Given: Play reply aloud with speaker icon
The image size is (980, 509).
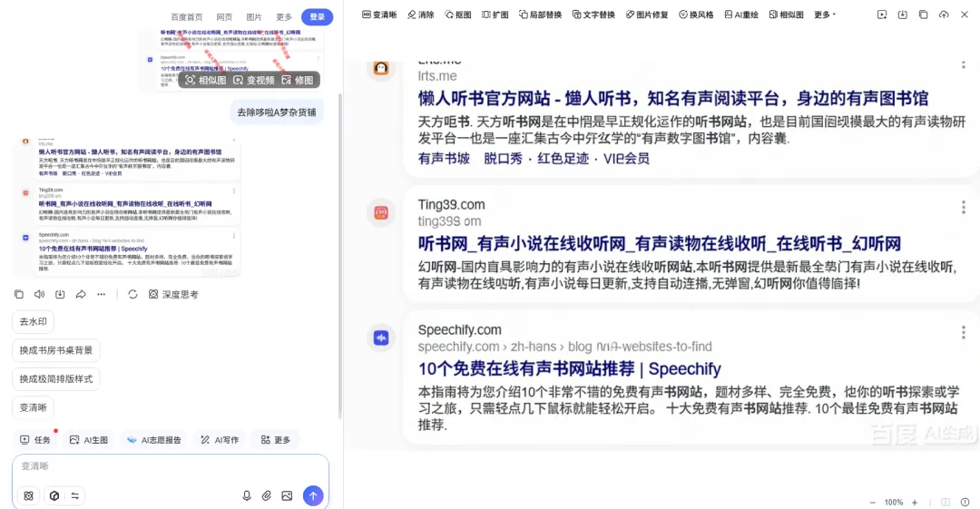Looking at the screenshot, I should (39, 295).
